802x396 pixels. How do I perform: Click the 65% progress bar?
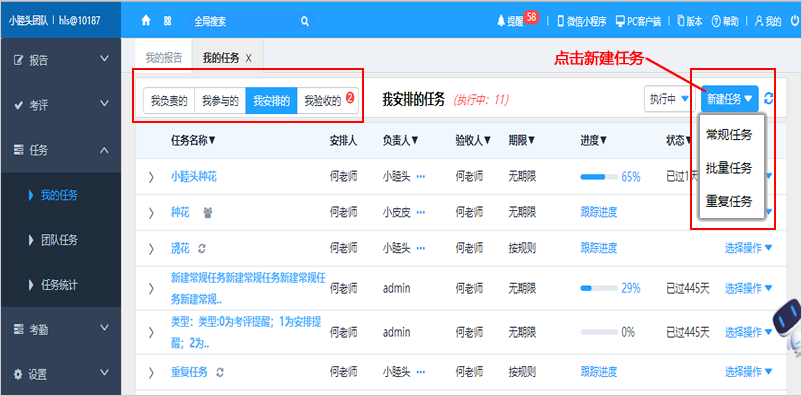(598, 177)
